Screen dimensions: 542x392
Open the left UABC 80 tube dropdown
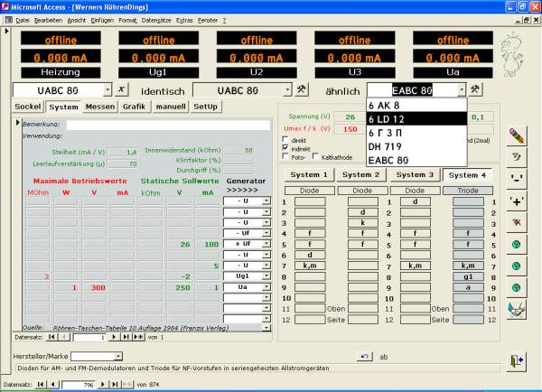107,90
